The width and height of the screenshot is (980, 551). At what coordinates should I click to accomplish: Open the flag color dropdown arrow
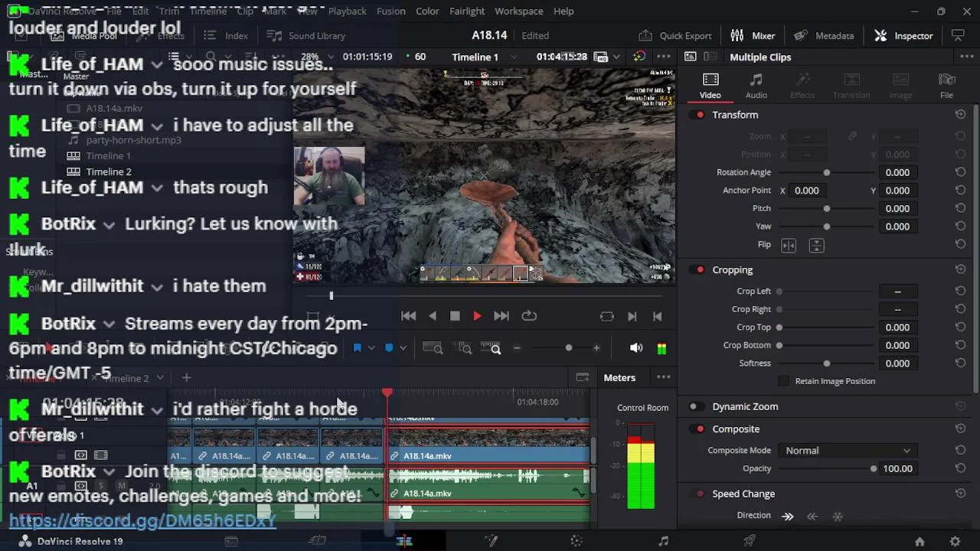click(371, 348)
